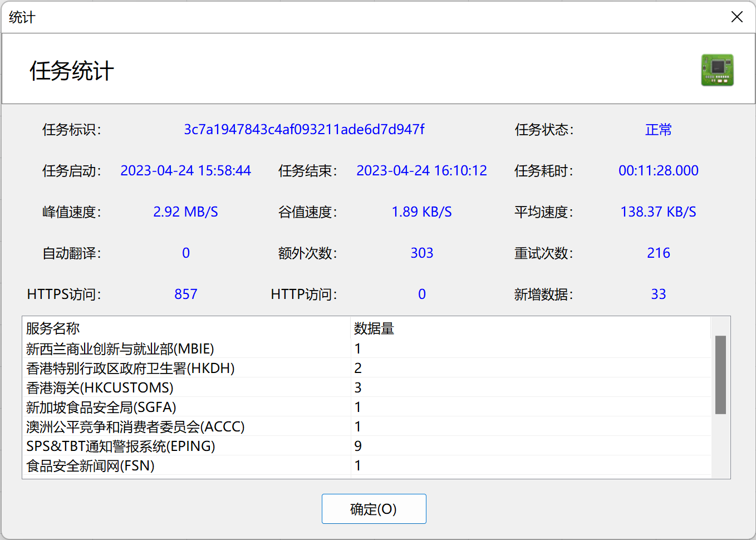Click the 谷值速度: label
756x540 pixels.
(308, 212)
